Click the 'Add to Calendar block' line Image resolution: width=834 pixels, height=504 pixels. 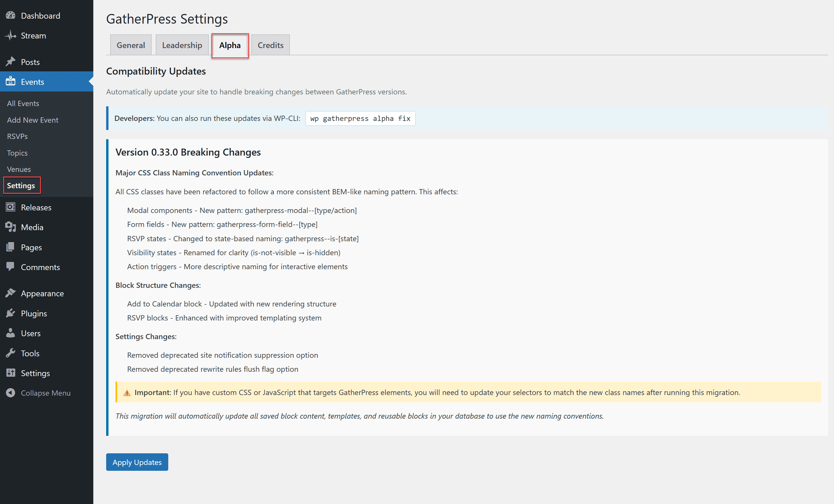(232, 304)
